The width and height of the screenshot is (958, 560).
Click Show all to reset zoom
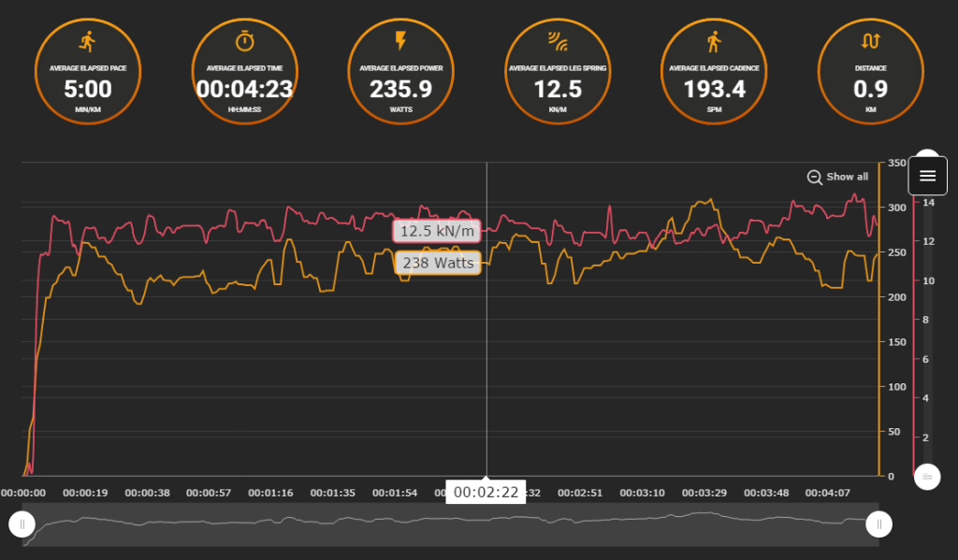[x=847, y=177]
